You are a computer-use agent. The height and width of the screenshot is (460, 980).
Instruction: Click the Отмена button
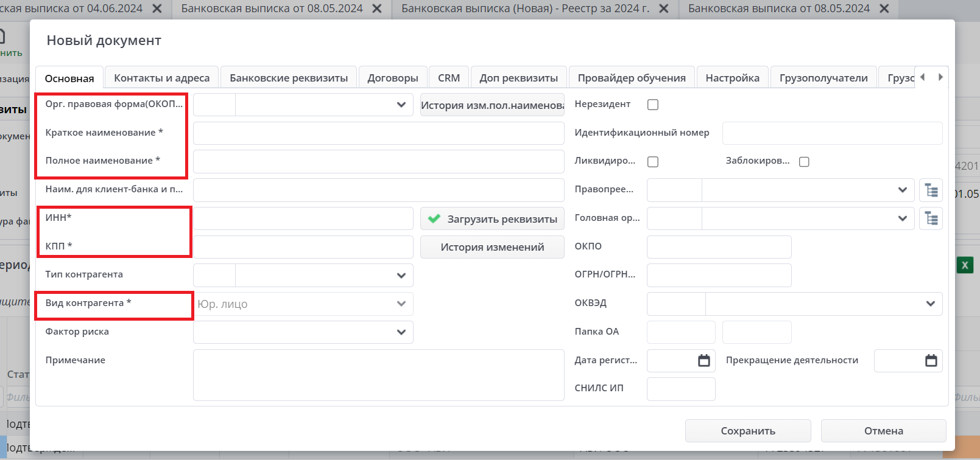[x=883, y=431]
